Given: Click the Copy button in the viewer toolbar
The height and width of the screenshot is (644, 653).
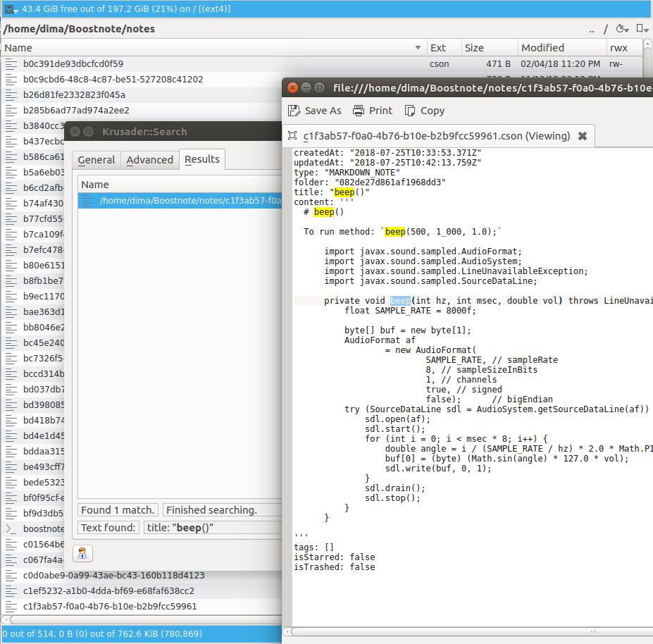Looking at the screenshot, I should point(425,111).
